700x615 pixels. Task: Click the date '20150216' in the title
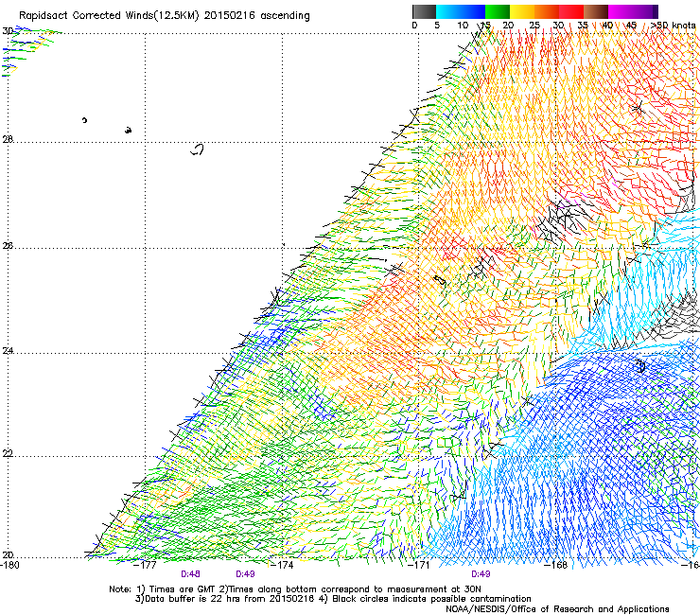point(230,16)
